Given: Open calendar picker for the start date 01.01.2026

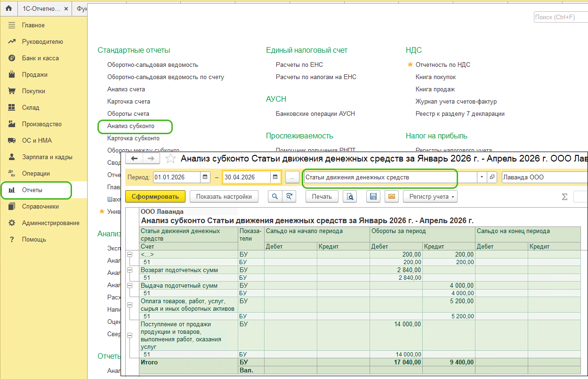Looking at the screenshot, I should 205,177.
